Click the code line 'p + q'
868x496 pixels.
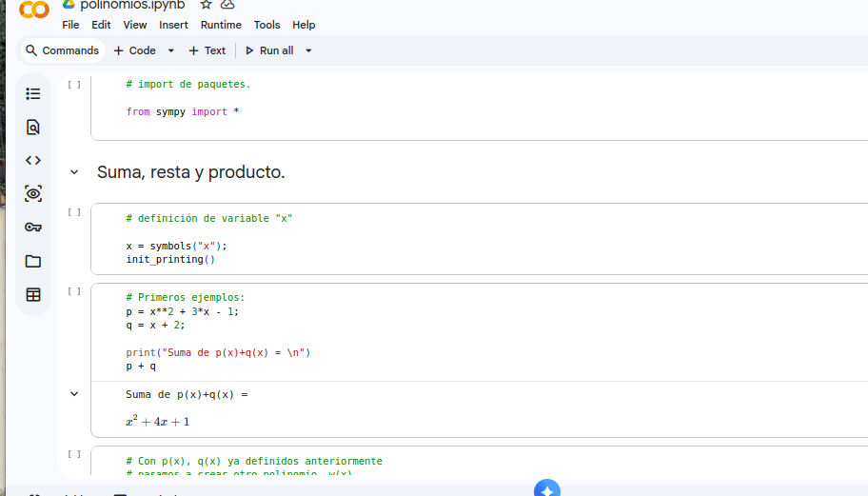click(141, 366)
